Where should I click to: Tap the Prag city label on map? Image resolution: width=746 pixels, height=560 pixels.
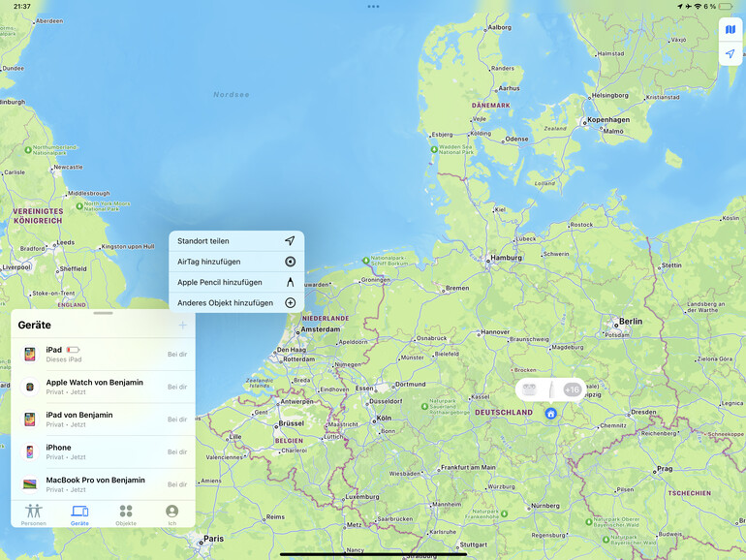click(x=665, y=469)
